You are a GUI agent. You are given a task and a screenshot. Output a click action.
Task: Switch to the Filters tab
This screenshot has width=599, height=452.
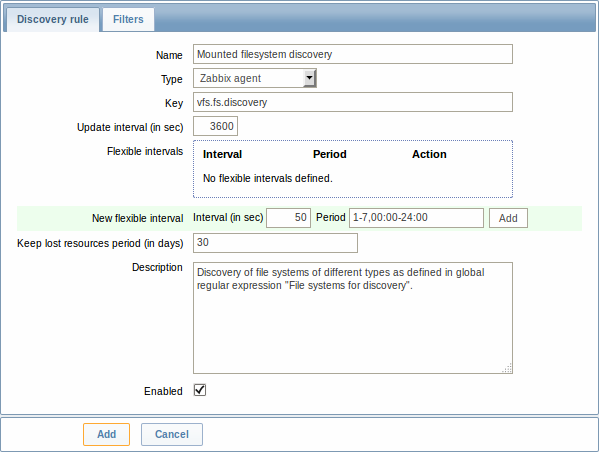(128, 19)
